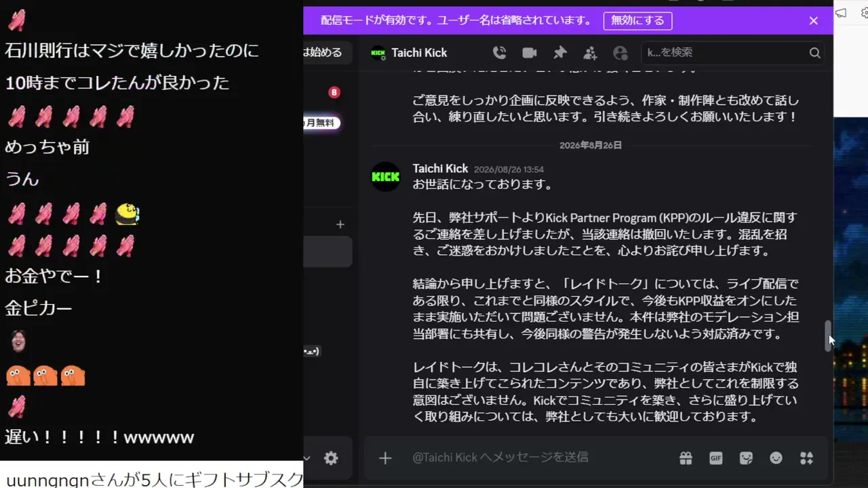Disable streamer mode with 無効にする button
The width and height of the screenshot is (868, 488).
(x=637, y=20)
